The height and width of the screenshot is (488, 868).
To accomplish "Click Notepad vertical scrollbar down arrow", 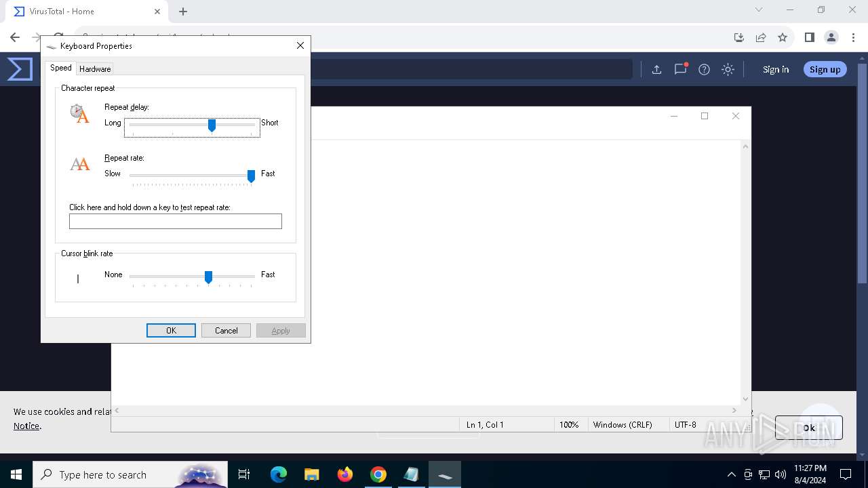I will tap(746, 399).
